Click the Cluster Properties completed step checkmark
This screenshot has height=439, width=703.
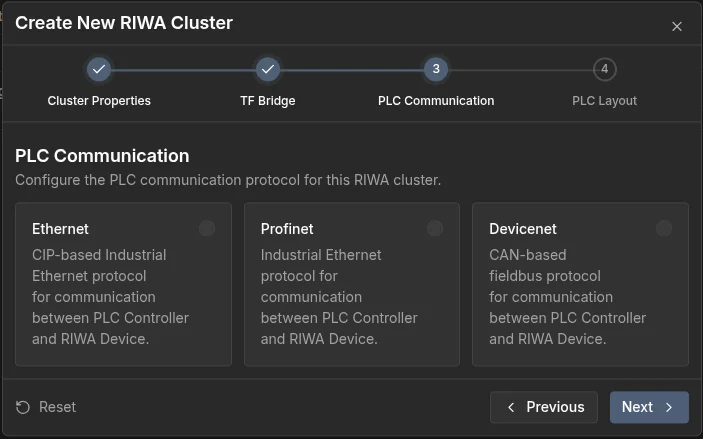(x=99, y=69)
